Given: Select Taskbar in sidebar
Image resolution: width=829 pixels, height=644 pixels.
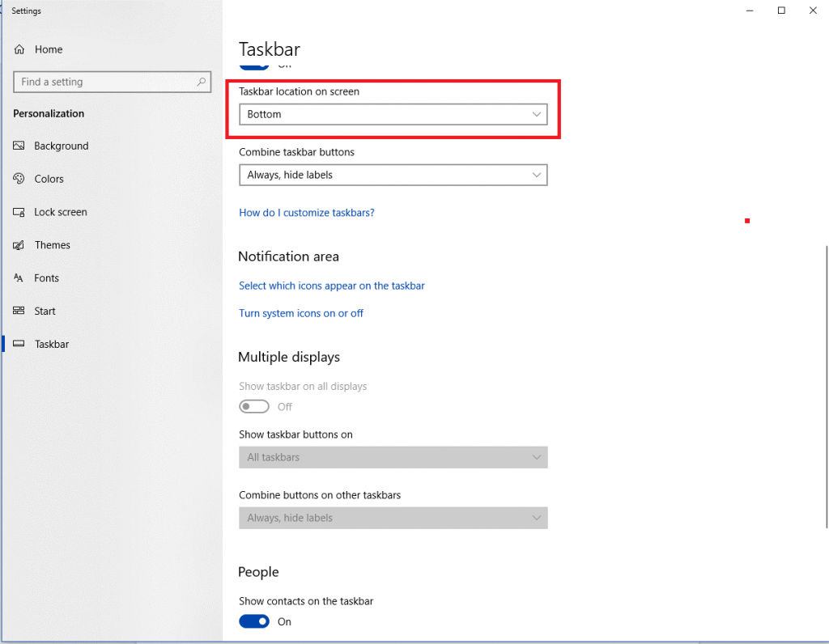Looking at the screenshot, I should 112,344.
